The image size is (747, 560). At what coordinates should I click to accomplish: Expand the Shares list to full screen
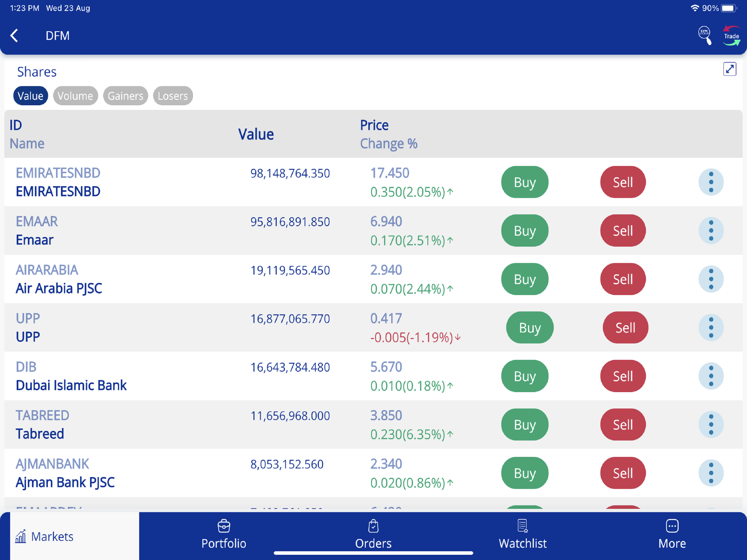730,69
